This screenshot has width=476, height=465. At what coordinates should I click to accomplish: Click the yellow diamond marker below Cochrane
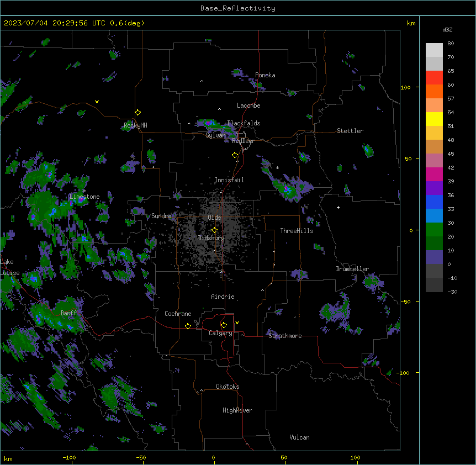click(188, 326)
